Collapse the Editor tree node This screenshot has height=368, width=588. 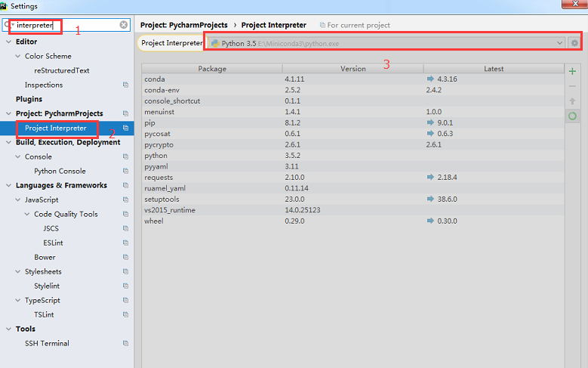8,42
